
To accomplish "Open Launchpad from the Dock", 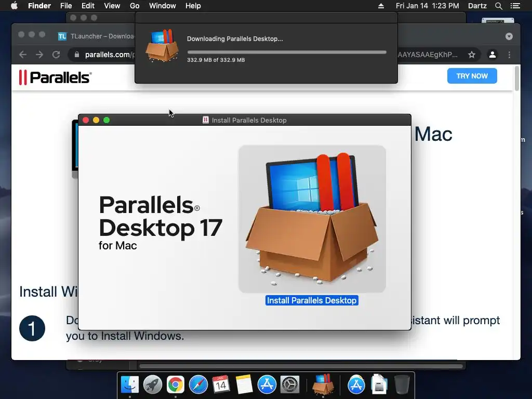I will pyautogui.click(x=153, y=384).
